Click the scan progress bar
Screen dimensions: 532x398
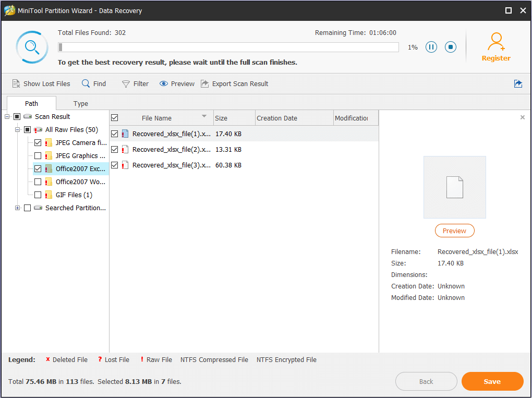(x=228, y=47)
